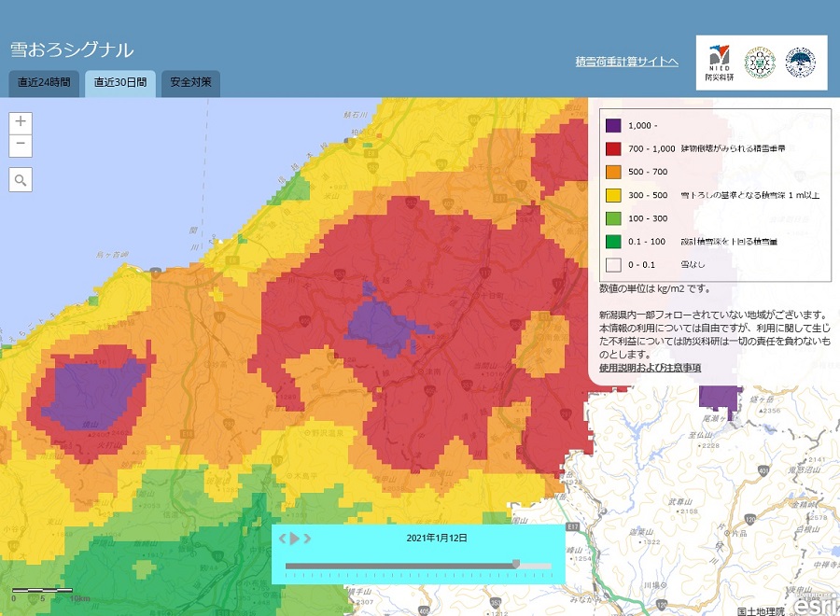Open the 積雪荷重計算サイトへ link
840x616 pixels.
coord(627,62)
